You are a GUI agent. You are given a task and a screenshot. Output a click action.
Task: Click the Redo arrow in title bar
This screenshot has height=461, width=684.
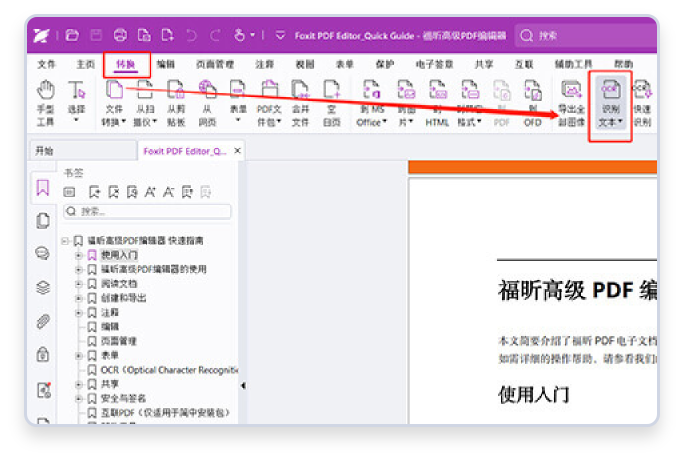(215, 35)
